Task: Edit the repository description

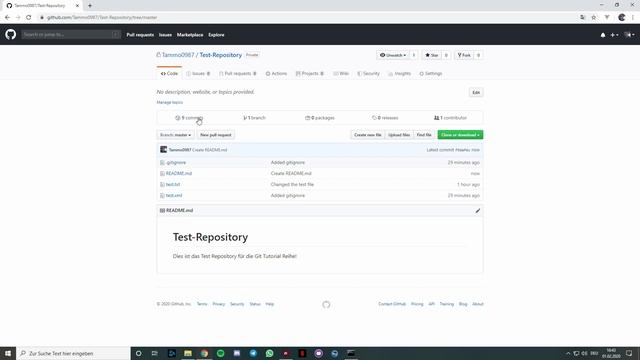Action: click(476, 93)
